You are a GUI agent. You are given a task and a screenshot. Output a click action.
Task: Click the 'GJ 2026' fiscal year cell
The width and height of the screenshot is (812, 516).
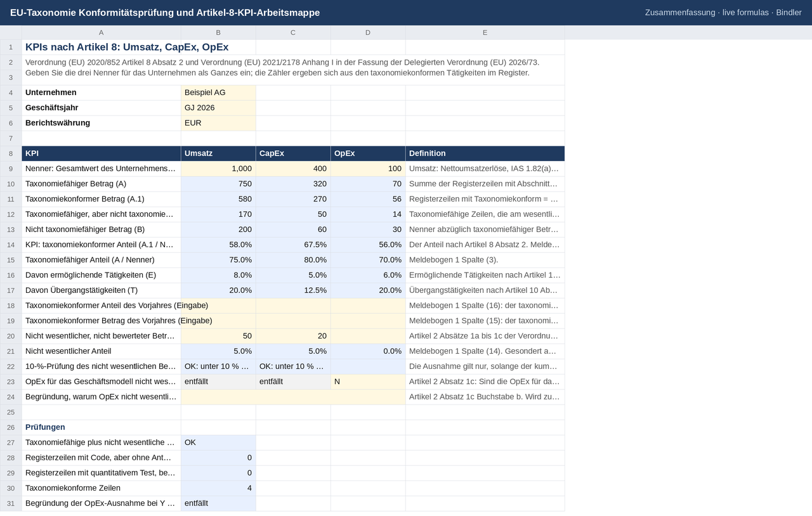[218, 108]
